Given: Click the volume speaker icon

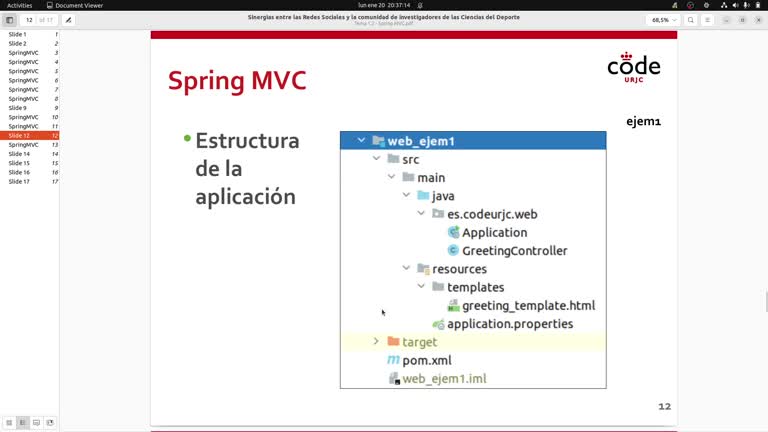Looking at the screenshot, I should click(735, 5).
